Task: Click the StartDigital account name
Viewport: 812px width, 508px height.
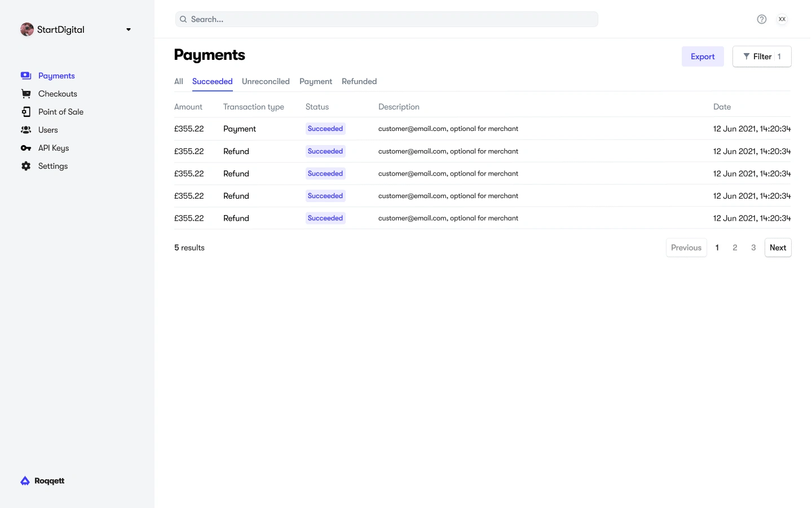Action: [61, 29]
